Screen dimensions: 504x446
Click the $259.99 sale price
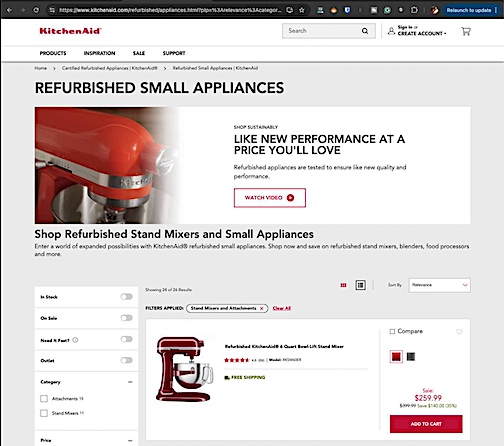pos(428,398)
